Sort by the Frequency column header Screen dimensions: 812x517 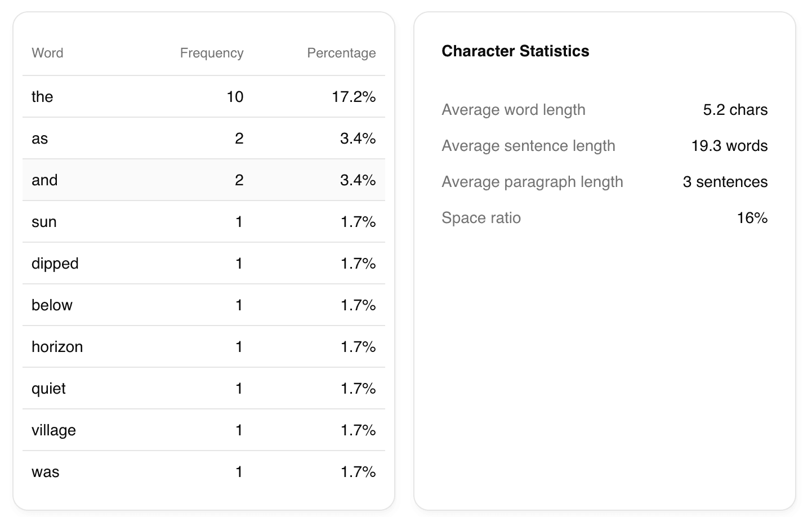click(x=212, y=53)
